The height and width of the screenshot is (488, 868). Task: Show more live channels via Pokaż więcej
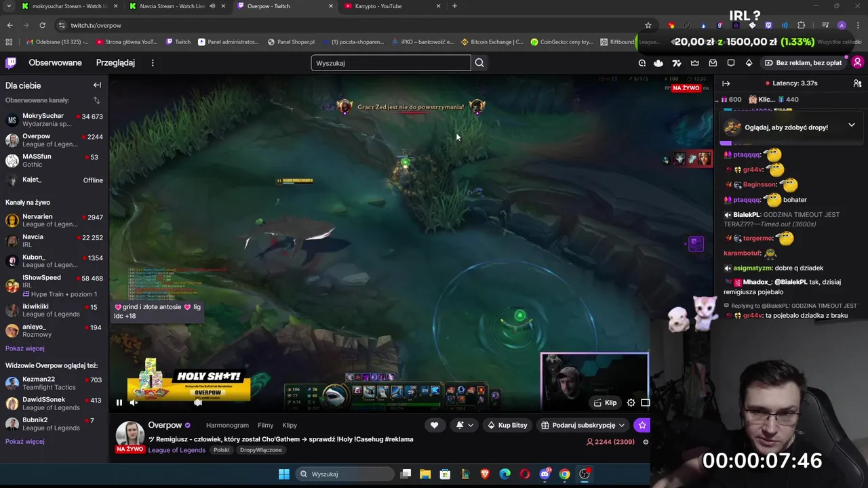25,348
